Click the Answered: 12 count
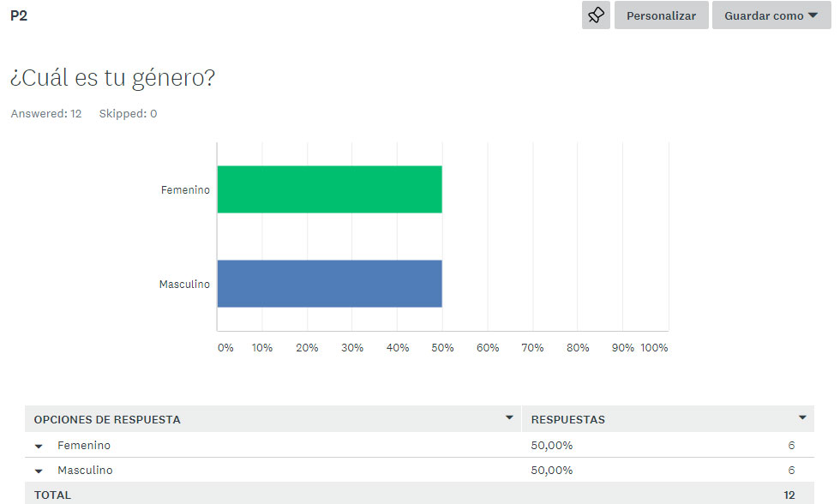 point(46,113)
